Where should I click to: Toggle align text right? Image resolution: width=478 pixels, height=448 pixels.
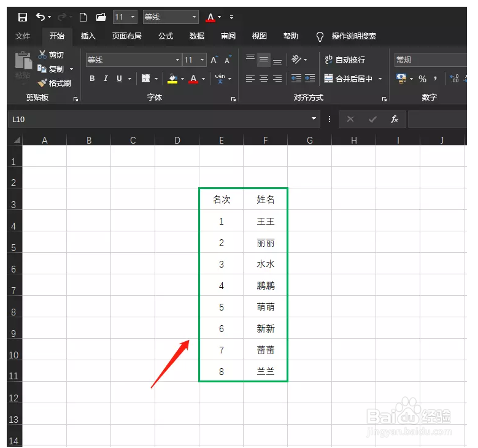pyautogui.click(x=277, y=79)
